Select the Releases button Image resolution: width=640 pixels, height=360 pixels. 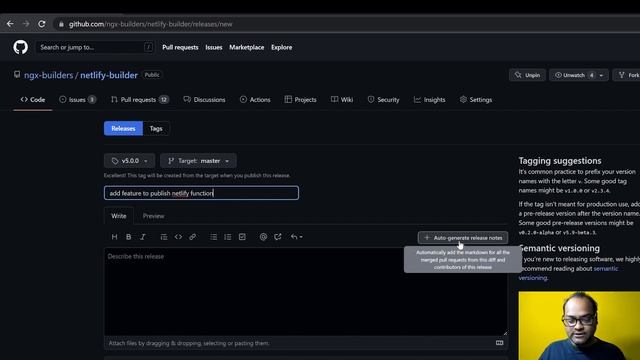pos(123,129)
